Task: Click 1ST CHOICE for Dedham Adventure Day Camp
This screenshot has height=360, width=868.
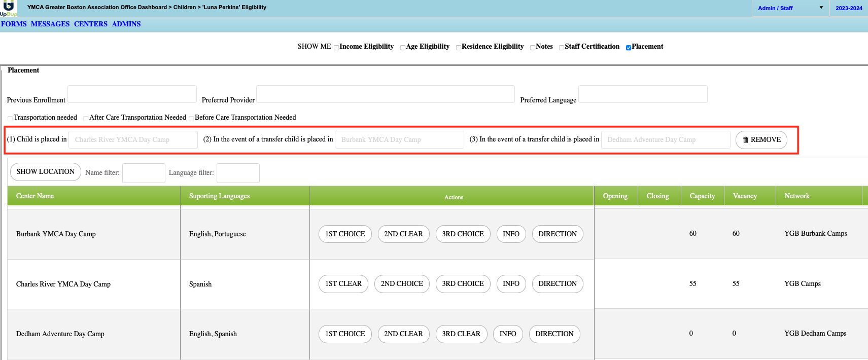Action: (345, 334)
